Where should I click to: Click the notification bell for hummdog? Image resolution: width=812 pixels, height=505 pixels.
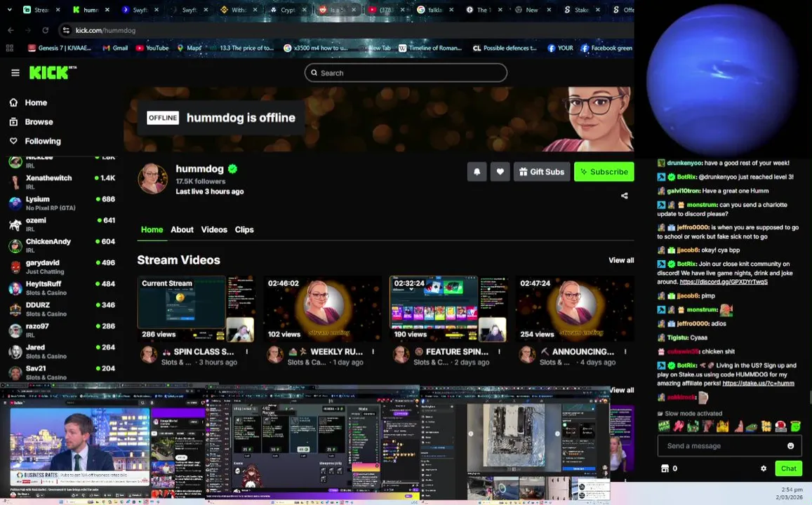pos(477,172)
